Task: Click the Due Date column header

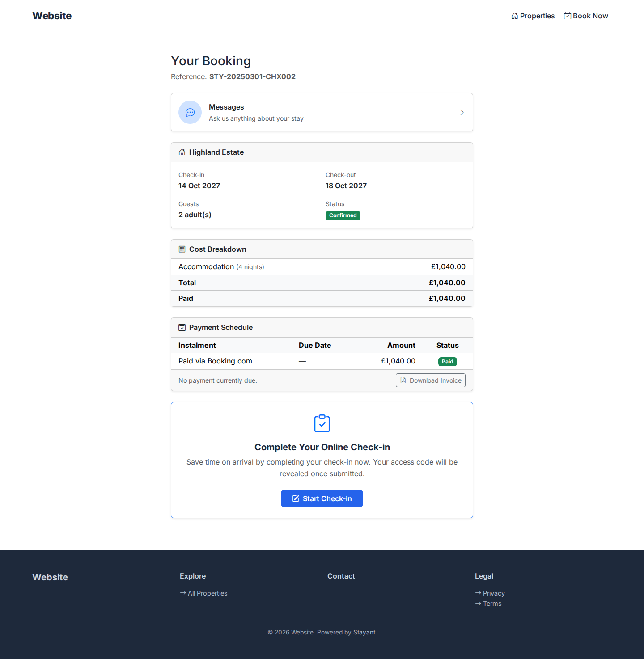Action: 315,345
